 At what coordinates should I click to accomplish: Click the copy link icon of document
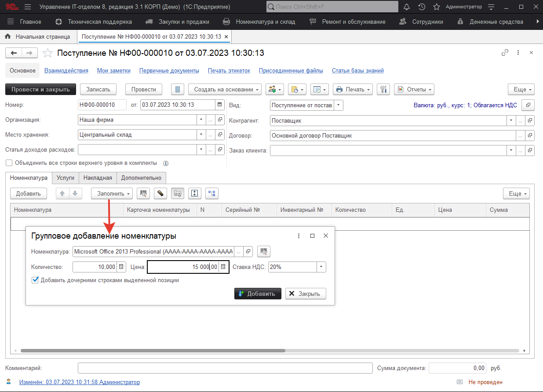click(x=505, y=53)
